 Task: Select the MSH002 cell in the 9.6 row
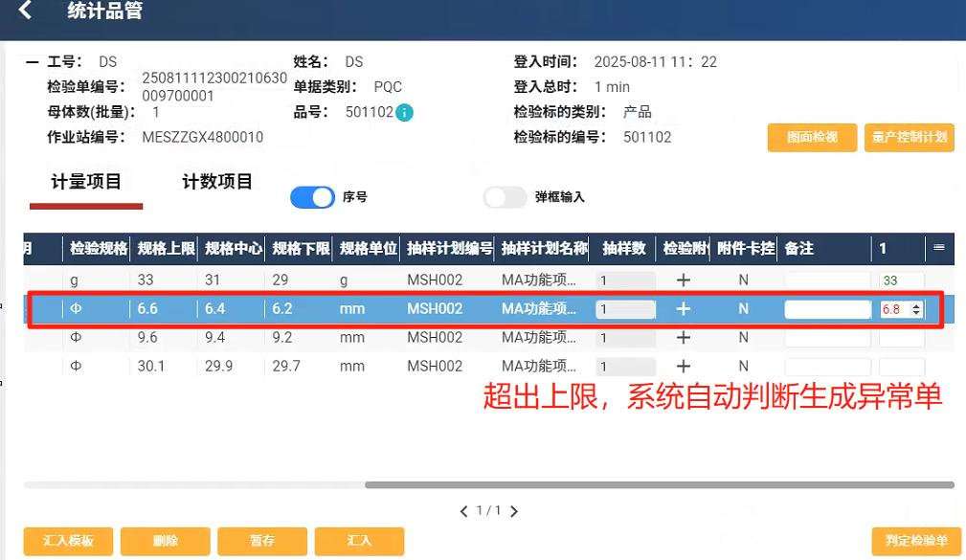click(435, 338)
